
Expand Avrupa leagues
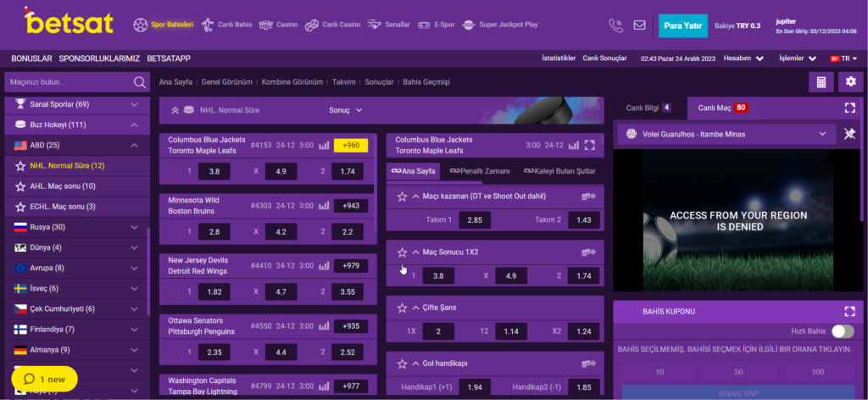[135, 269]
